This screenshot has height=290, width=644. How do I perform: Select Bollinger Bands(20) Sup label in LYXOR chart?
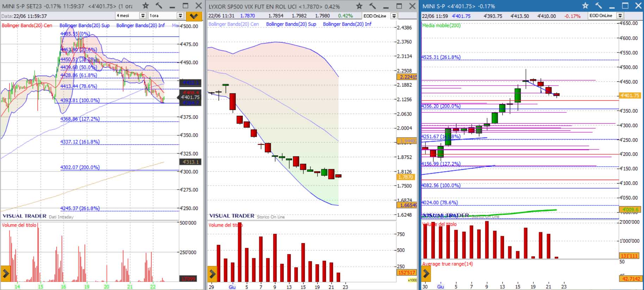point(291,24)
